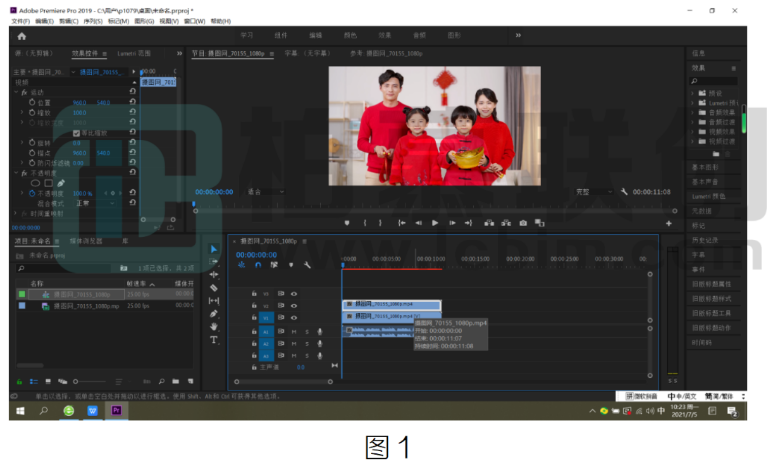This screenshot has height=471, width=776.
Task: Toggle the Scale stopwatch animation
Action: click(32, 112)
